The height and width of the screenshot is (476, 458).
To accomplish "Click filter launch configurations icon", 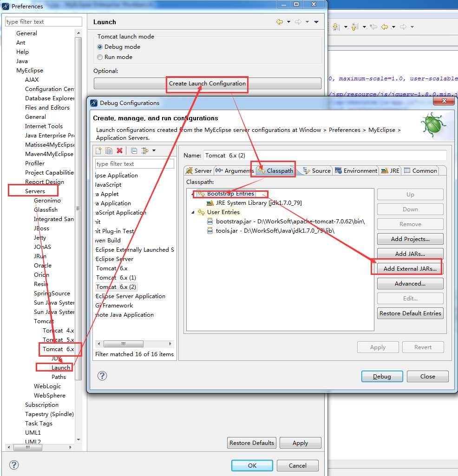I will tap(144, 150).
